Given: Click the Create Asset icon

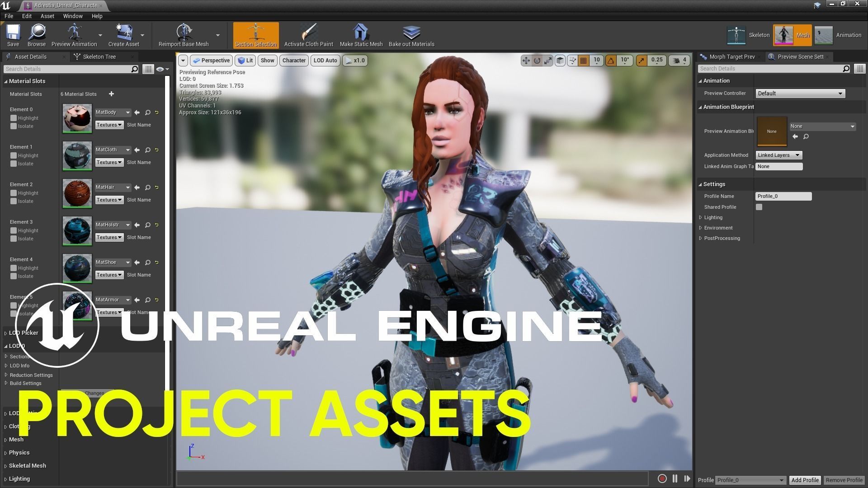Looking at the screenshot, I should point(123,35).
